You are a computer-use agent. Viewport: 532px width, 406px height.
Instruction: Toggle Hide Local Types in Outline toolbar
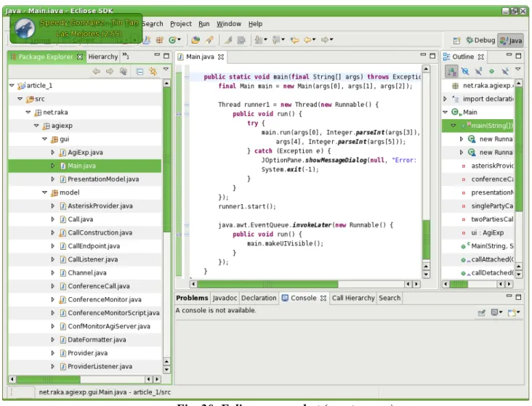click(505, 71)
